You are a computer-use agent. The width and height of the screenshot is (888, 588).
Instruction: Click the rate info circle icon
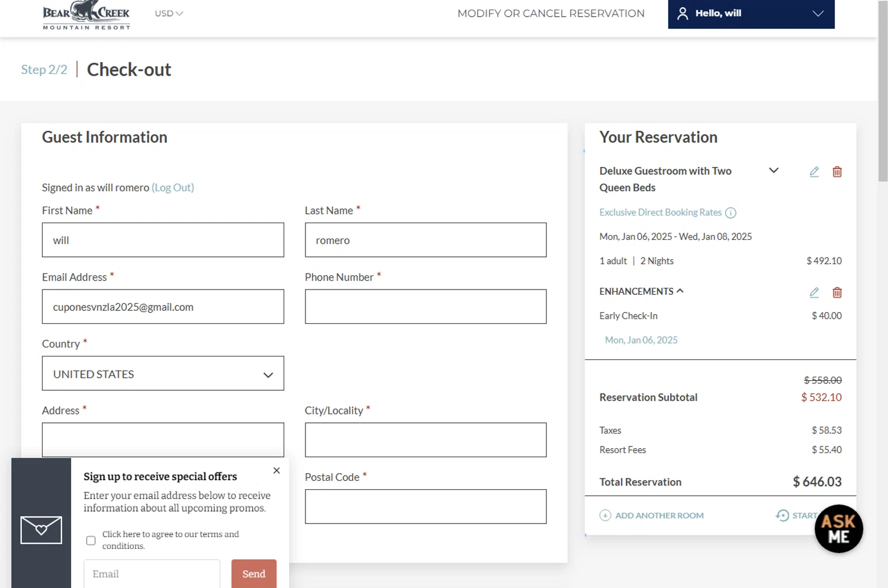coord(731,213)
